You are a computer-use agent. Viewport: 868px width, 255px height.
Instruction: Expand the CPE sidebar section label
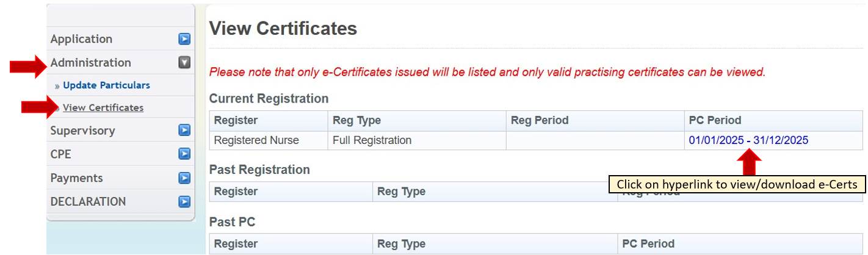click(61, 154)
